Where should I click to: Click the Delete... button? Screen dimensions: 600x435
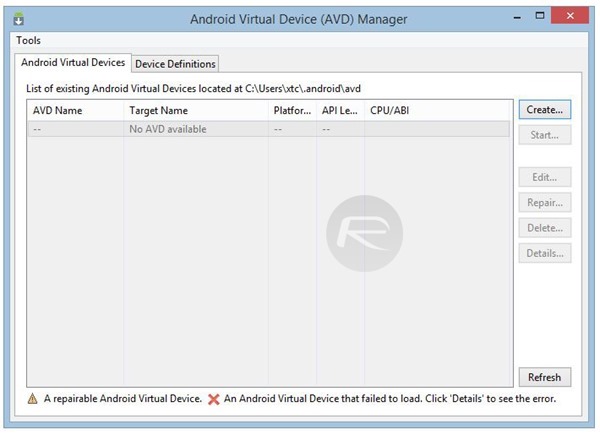[545, 228]
